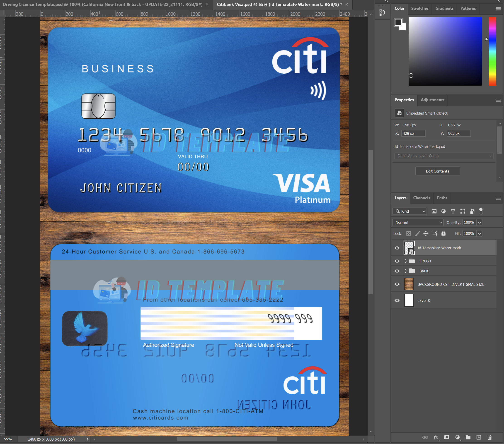Expand the FRONT group
This screenshot has height=444, width=504.
[406, 261]
